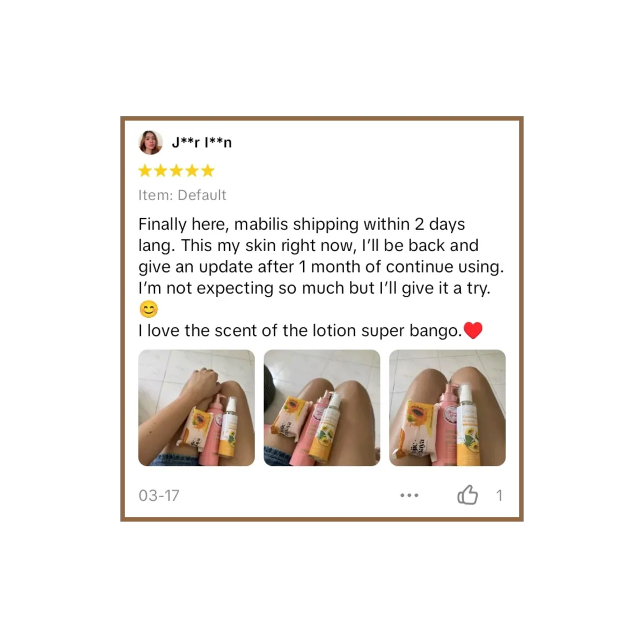
Task: Click the red heart emoji
Action: coord(473,331)
